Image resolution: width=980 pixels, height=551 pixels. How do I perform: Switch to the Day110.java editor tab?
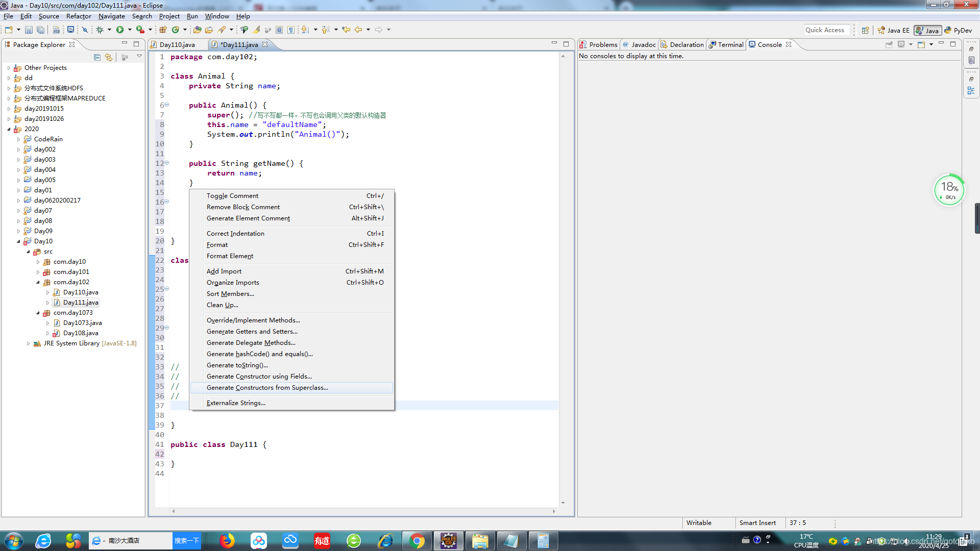[177, 45]
